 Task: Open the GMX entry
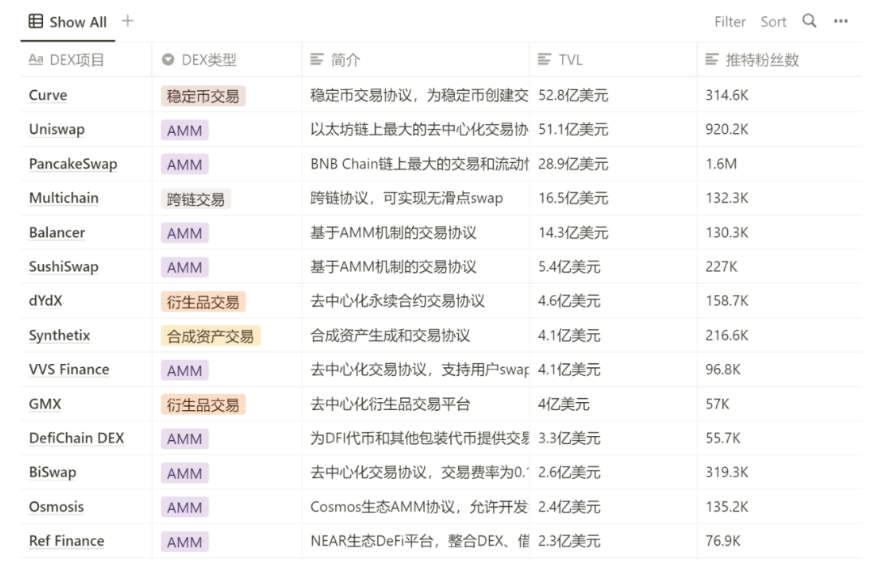point(45,404)
